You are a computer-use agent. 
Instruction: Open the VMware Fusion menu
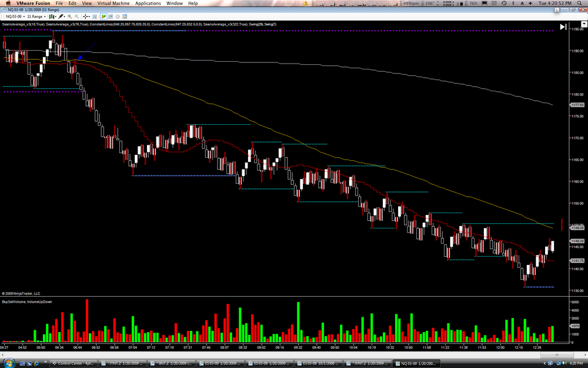[33, 3]
